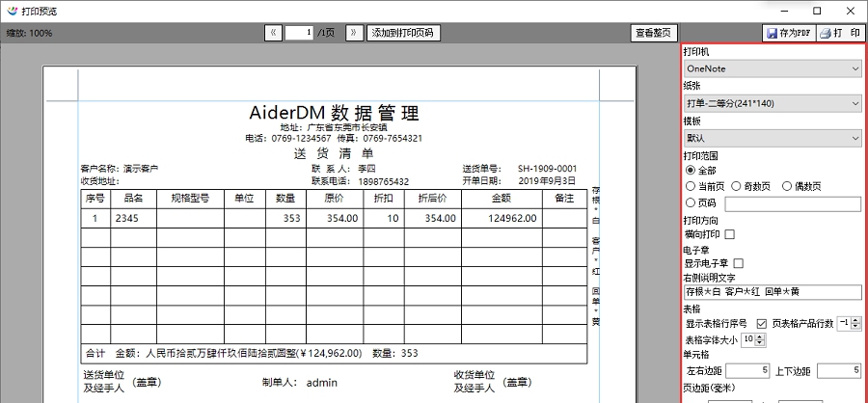Select the 偶数页 radio button
Screen dimensions: 868x403
click(x=787, y=186)
